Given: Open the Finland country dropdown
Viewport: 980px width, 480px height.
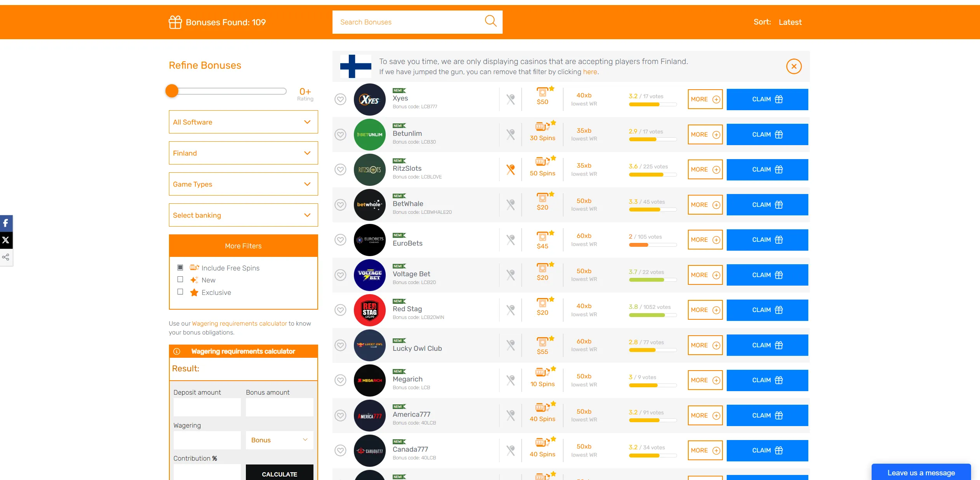Looking at the screenshot, I should (244, 153).
